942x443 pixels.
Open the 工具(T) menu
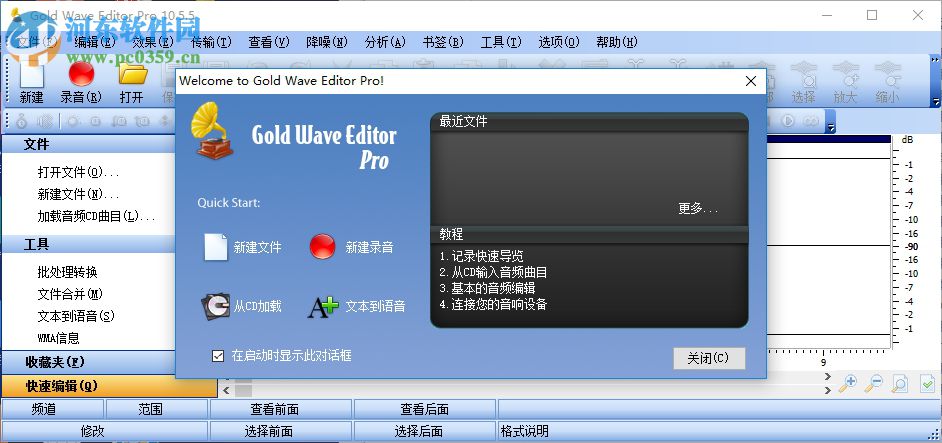[501, 42]
